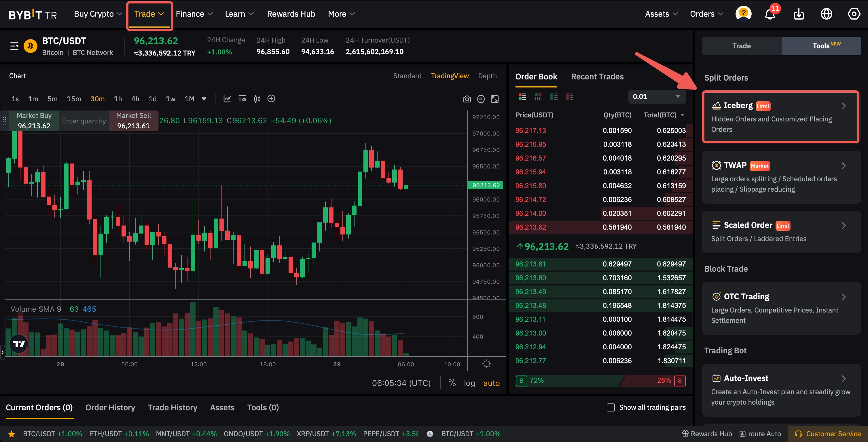Open the Assets dropdown menu
Screen dimensions: 868x442
click(661, 14)
